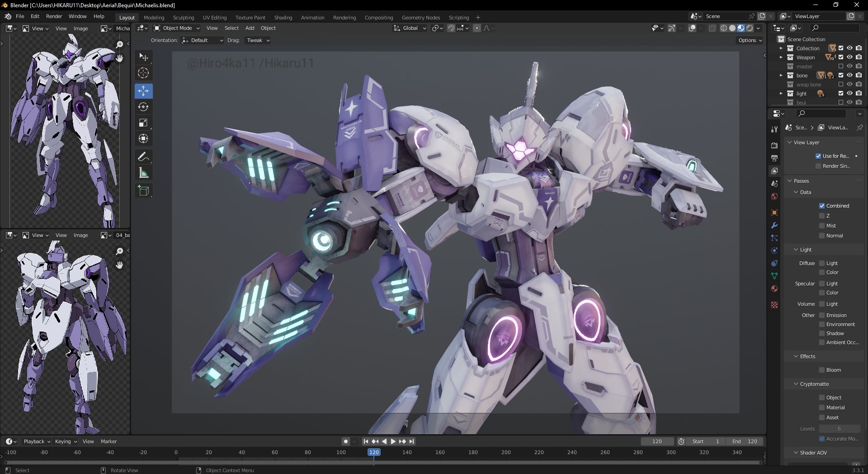Select the Cursor tool
868x474 pixels.
tap(143, 73)
